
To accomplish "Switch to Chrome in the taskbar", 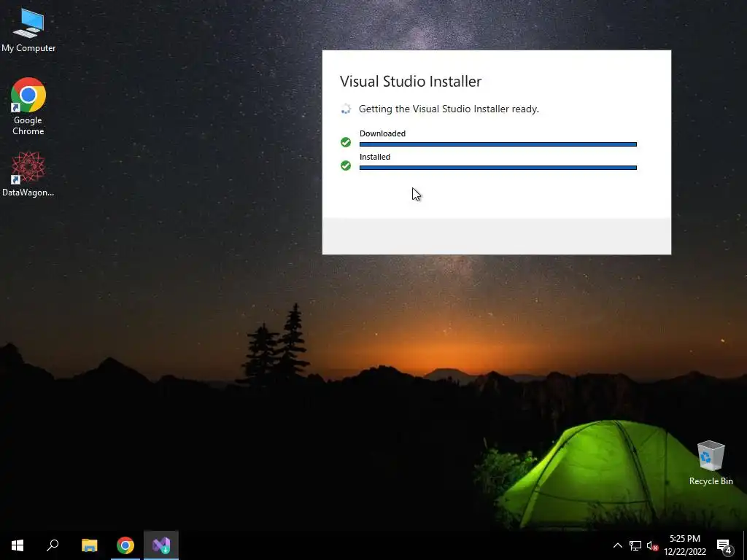I will (x=125, y=545).
